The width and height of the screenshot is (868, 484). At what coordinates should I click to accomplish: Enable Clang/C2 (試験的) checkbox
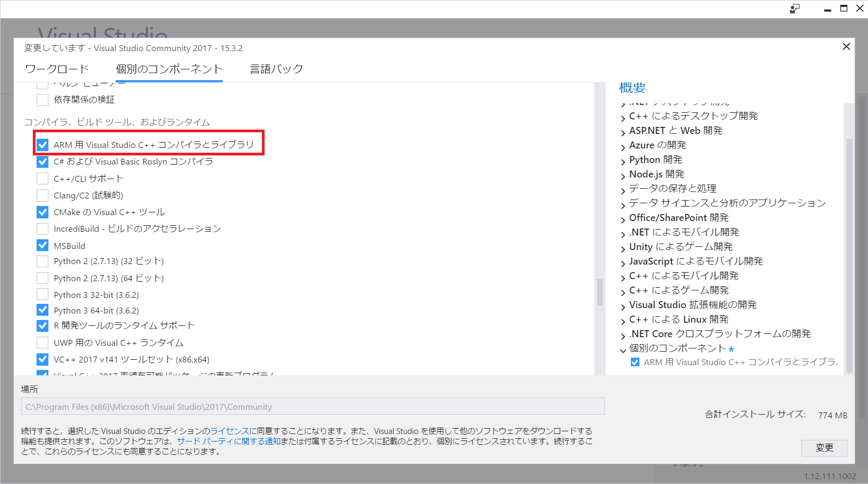[42, 195]
